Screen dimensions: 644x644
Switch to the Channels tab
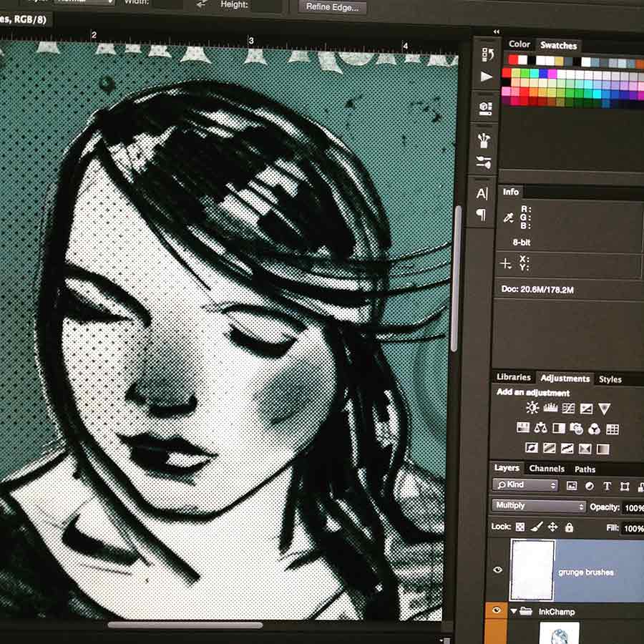coord(547,469)
